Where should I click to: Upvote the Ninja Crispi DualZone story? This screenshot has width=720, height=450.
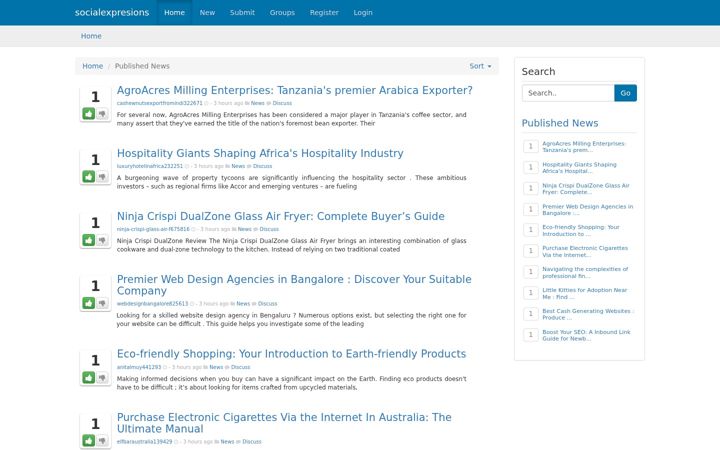pyautogui.click(x=89, y=240)
